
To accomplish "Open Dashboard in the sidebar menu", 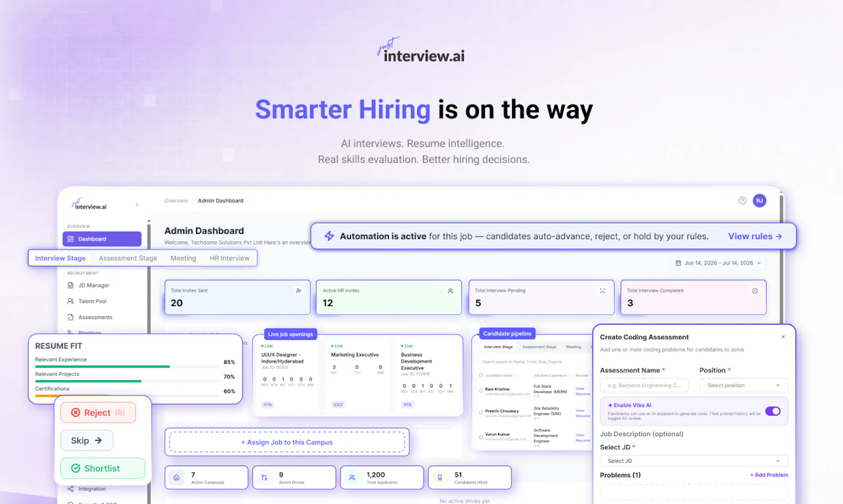I will click(102, 239).
